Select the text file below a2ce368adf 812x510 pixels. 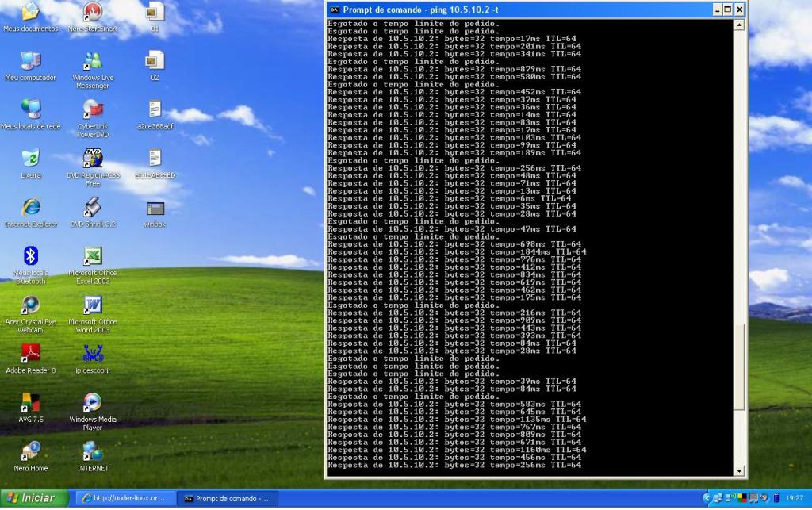(x=155, y=163)
